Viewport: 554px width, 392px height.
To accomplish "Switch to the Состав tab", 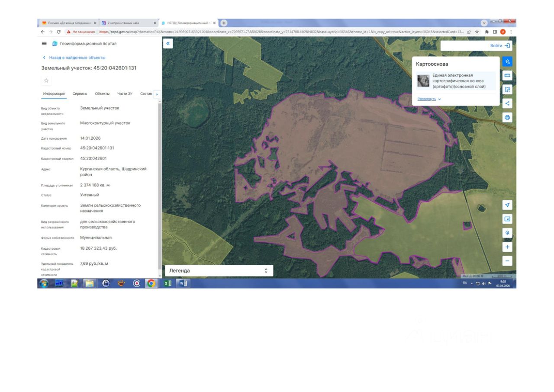I will (x=146, y=94).
